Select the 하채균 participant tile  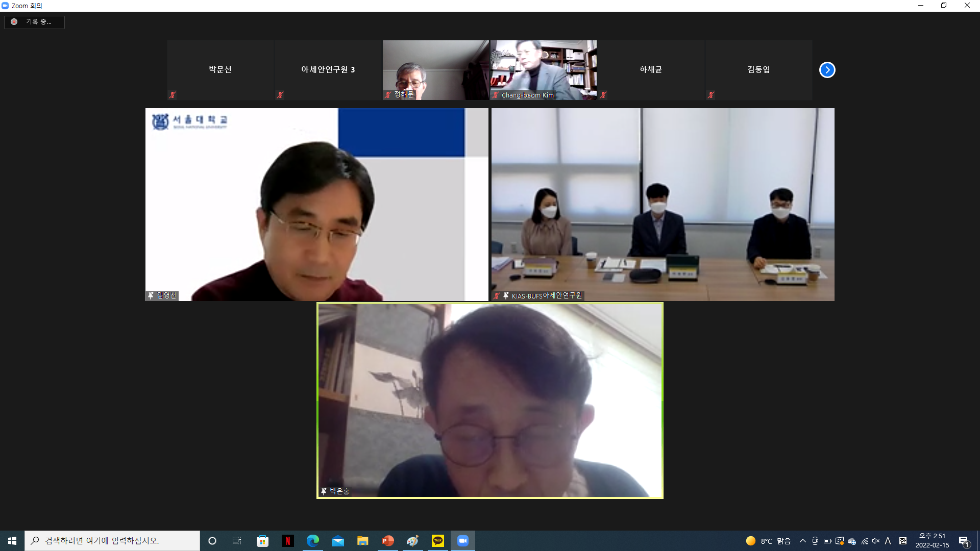(651, 70)
